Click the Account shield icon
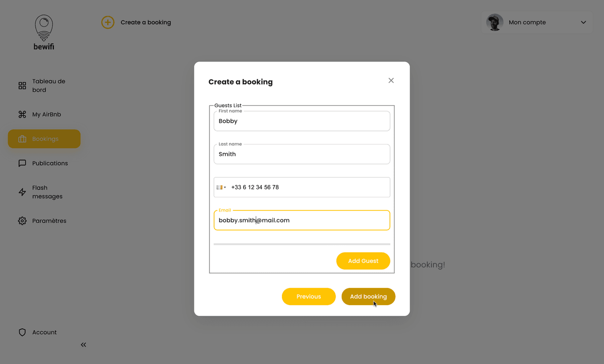 22,332
